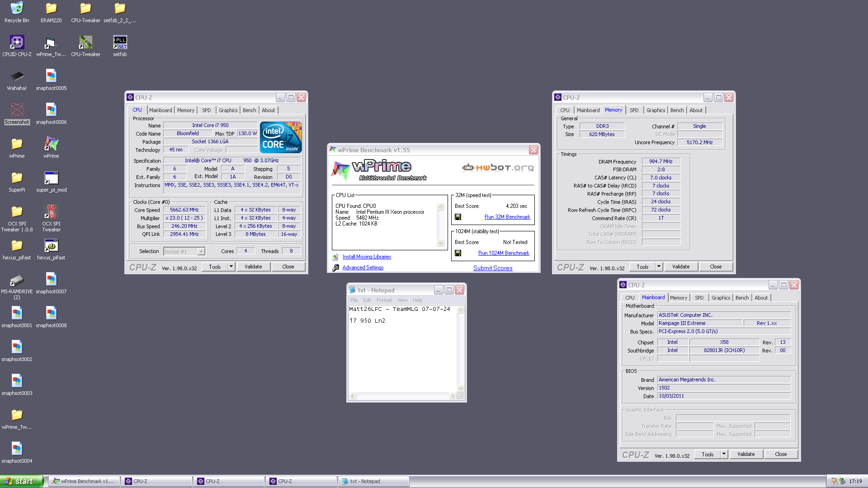Image resolution: width=868 pixels, height=488 pixels.
Task: Switch to the Mainboard tab in the CPU-Z CPU window
Action: pos(160,110)
